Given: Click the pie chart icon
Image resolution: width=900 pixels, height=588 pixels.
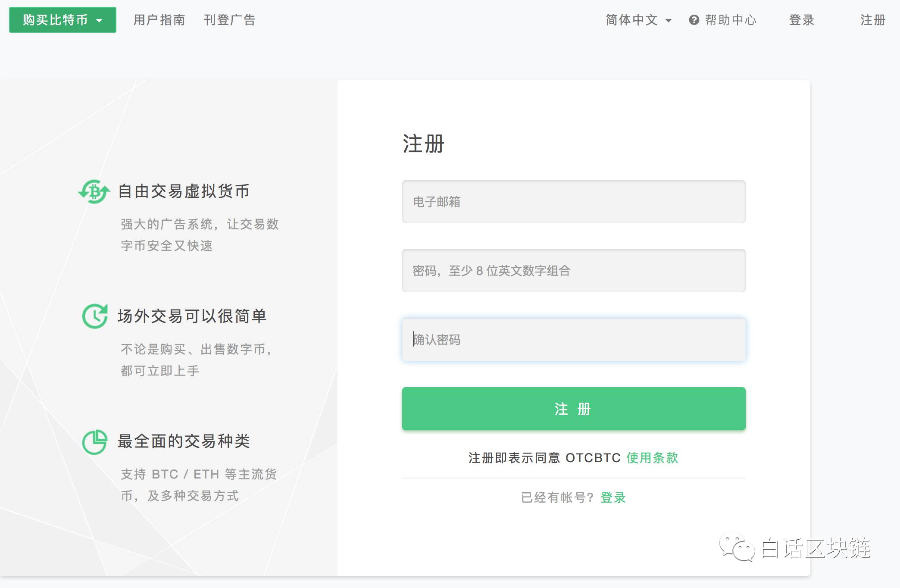Looking at the screenshot, I should pyautogui.click(x=95, y=442).
